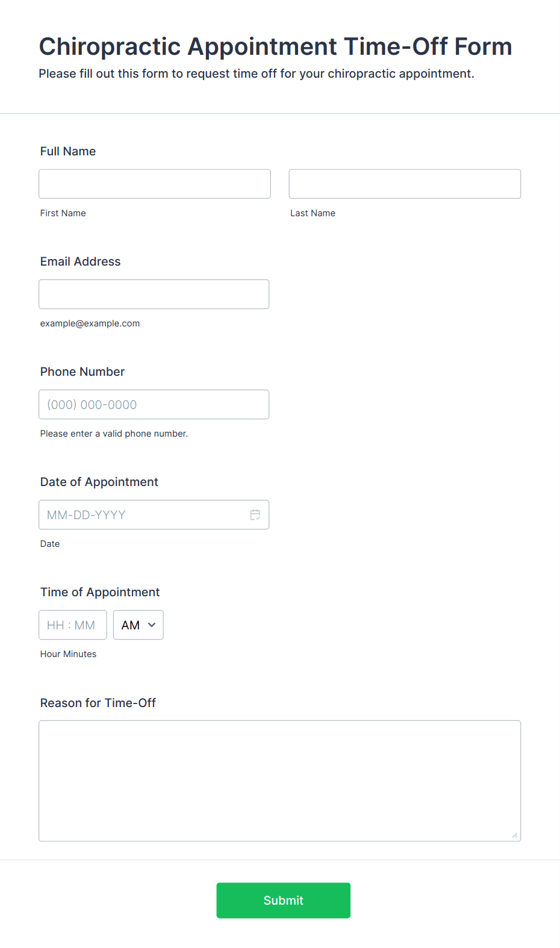Click the example@example.com hint text
The height and width of the screenshot is (948, 560).
tap(90, 323)
